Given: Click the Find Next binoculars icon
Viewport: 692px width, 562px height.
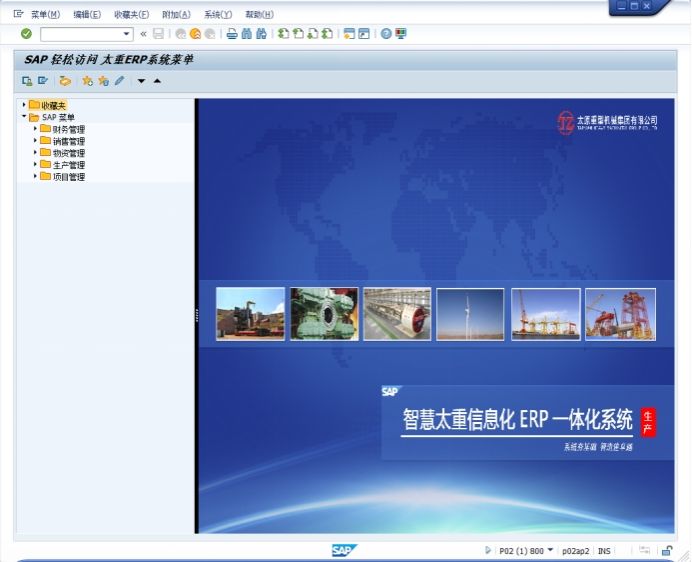Looking at the screenshot, I should [261, 34].
